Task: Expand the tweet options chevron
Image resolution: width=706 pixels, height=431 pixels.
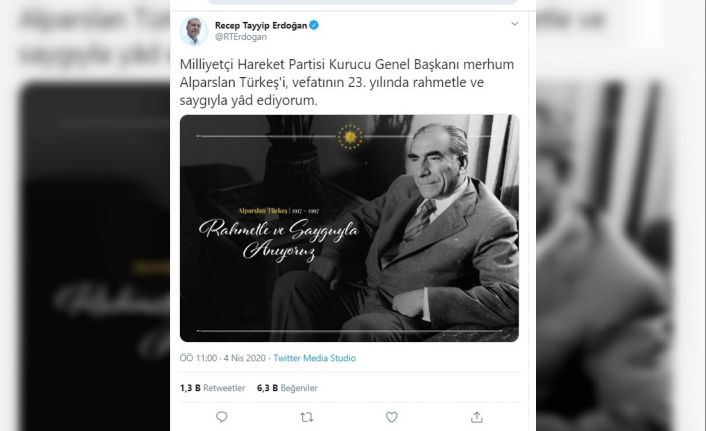Action: click(x=515, y=24)
